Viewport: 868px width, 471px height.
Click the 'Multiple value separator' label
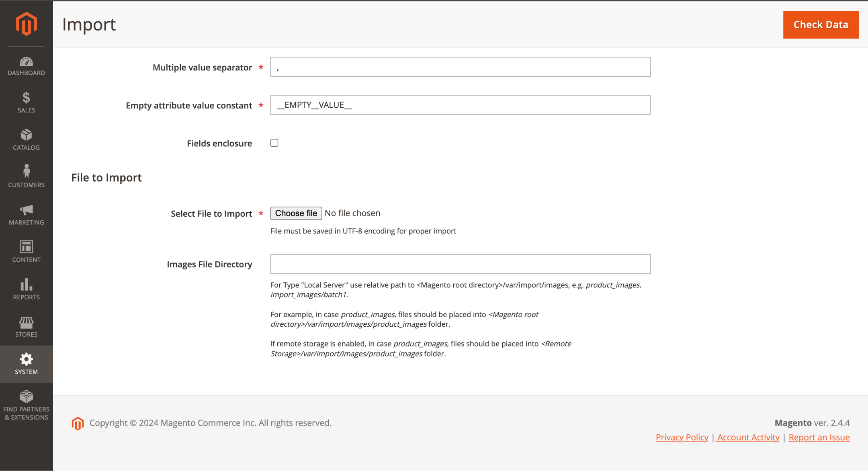[x=202, y=68]
